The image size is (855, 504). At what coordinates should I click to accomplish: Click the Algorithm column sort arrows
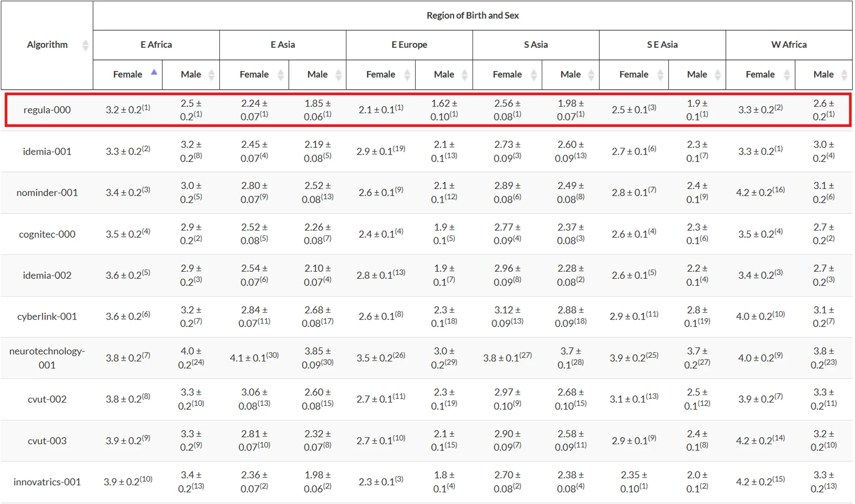pos(85,45)
